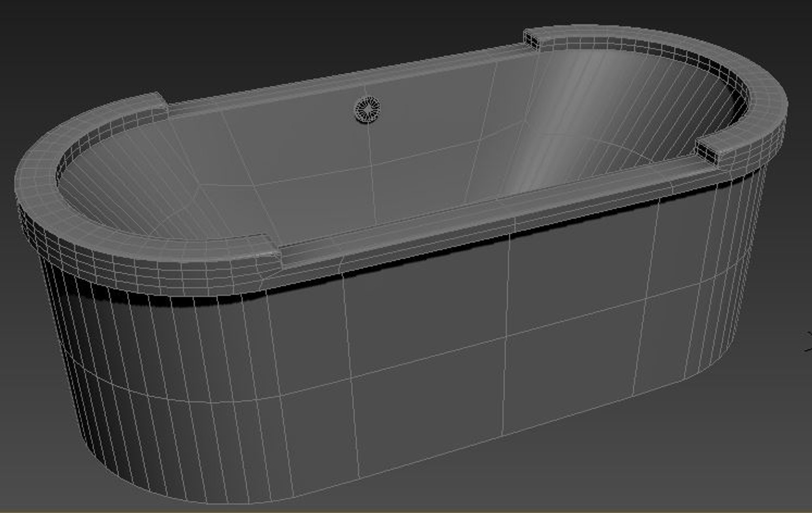This screenshot has height=513, width=812.
Task: Select the circular drain inside the bathtub
Action: 368,110
